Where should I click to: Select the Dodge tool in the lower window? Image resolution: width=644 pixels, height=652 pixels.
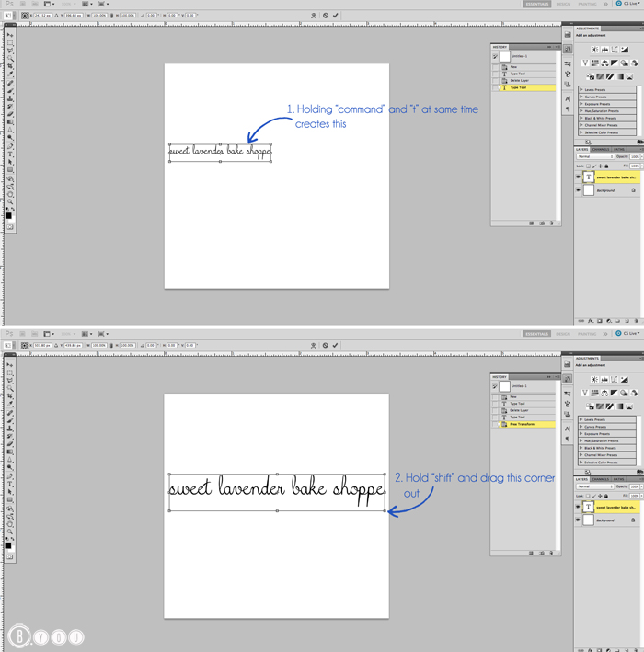(x=10, y=467)
